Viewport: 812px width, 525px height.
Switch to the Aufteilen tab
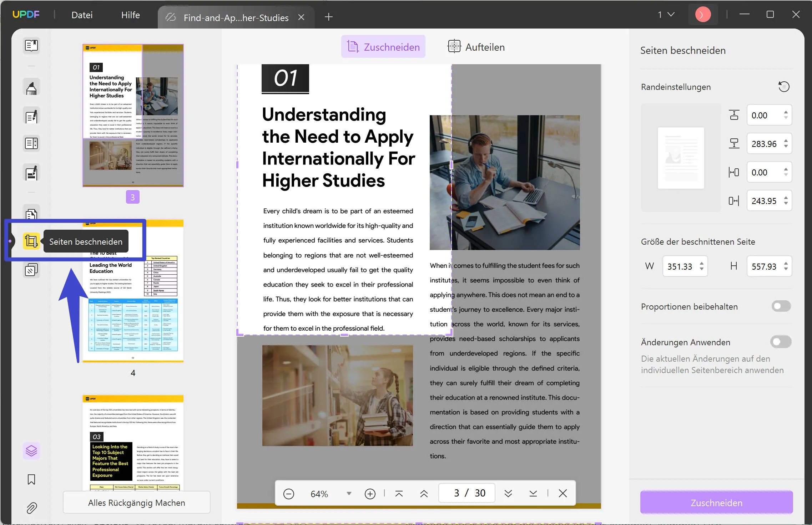(x=476, y=47)
